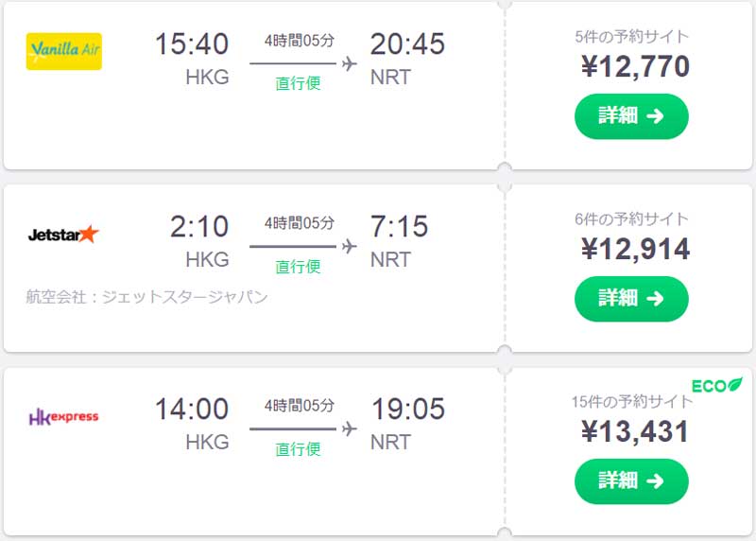Click the ¥12,770 price

pyautogui.click(x=635, y=66)
